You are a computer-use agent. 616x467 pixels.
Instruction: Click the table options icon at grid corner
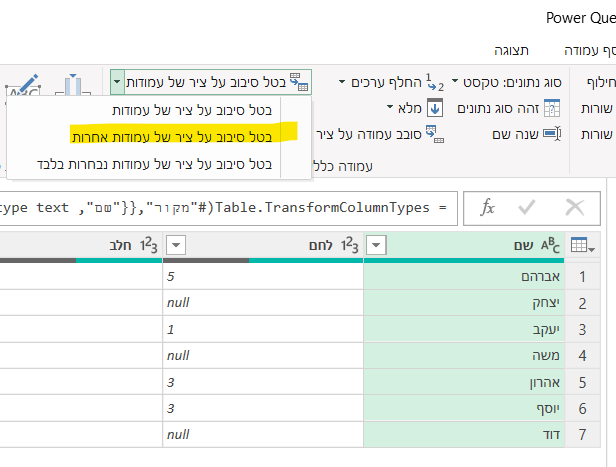(582, 246)
